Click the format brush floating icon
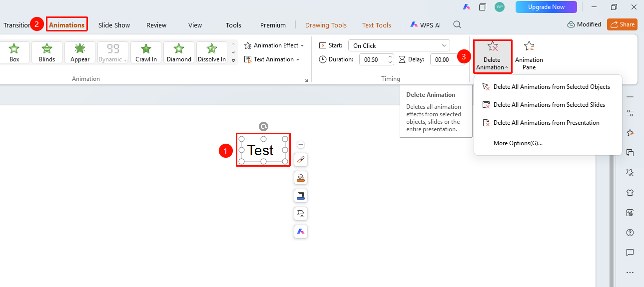 [x=301, y=160]
